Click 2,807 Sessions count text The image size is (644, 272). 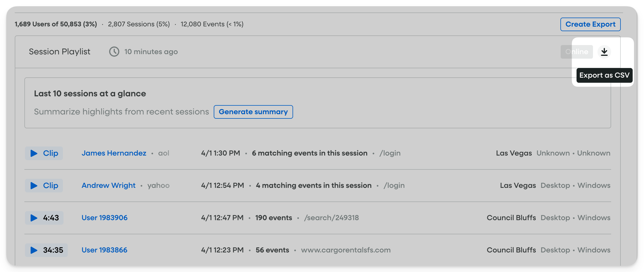(x=139, y=24)
